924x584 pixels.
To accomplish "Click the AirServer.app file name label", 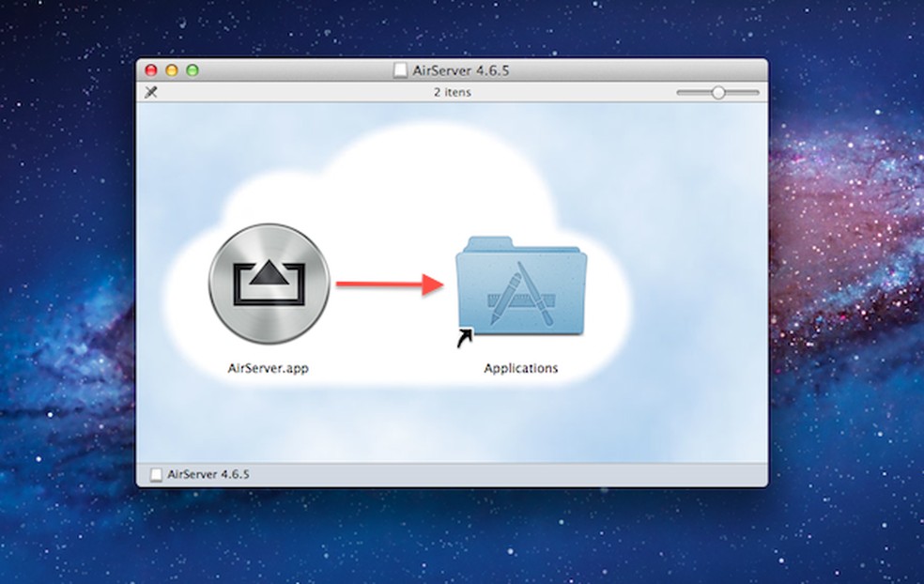I will pos(269,368).
